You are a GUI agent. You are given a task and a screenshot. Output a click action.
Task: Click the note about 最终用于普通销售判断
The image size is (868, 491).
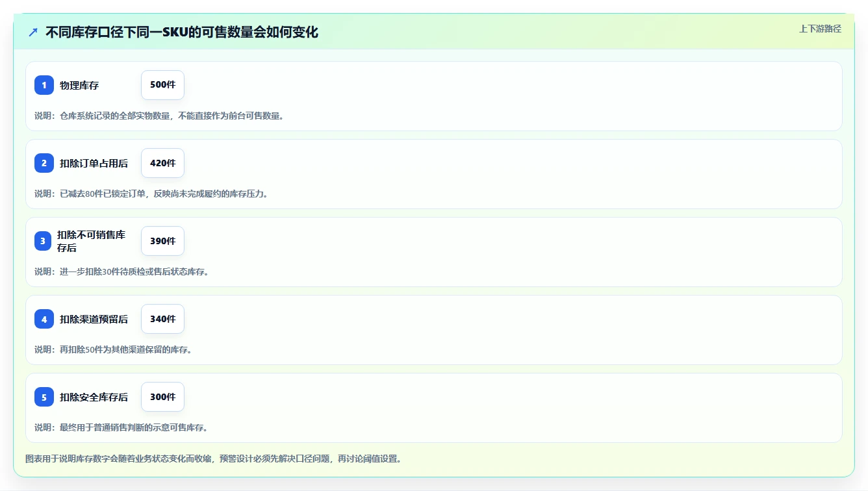[121, 427]
